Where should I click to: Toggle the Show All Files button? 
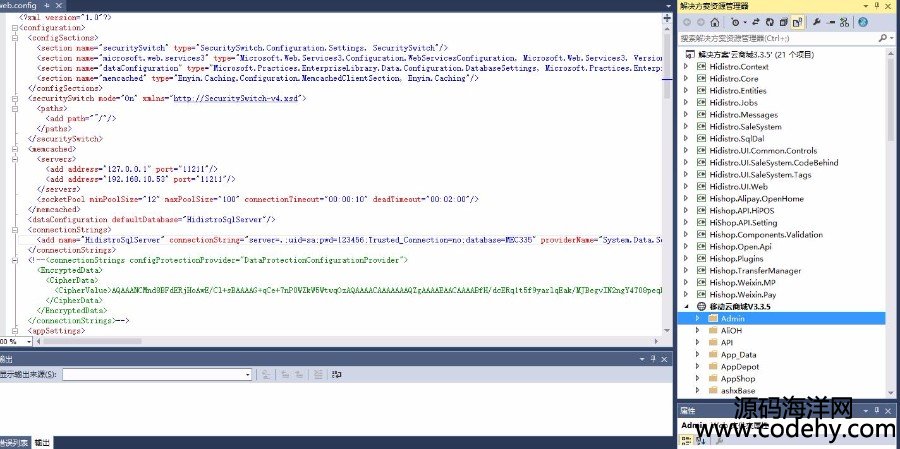797,22
